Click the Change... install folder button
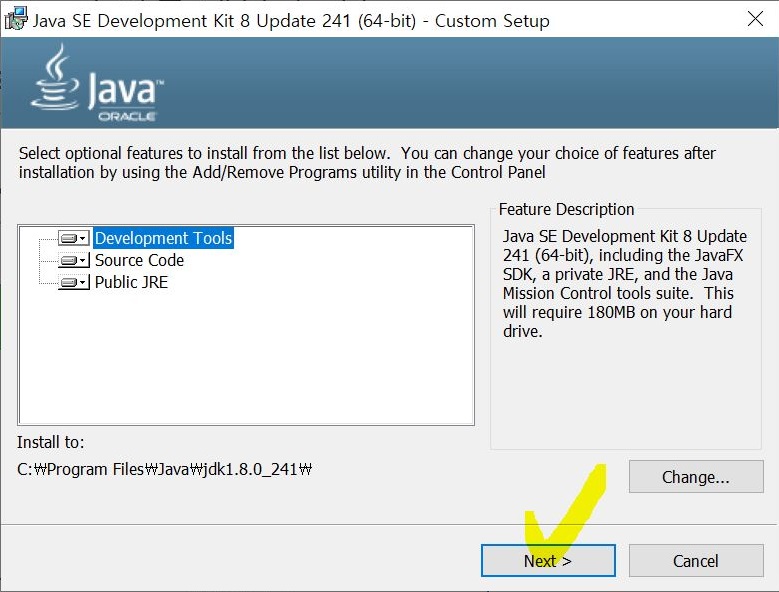Screen dimensions: 779x592 coord(696,477)
